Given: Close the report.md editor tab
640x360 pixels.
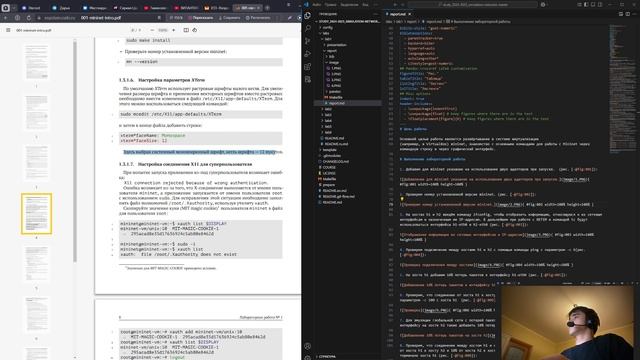Looking at the screenshot, I should click(409, 14).
